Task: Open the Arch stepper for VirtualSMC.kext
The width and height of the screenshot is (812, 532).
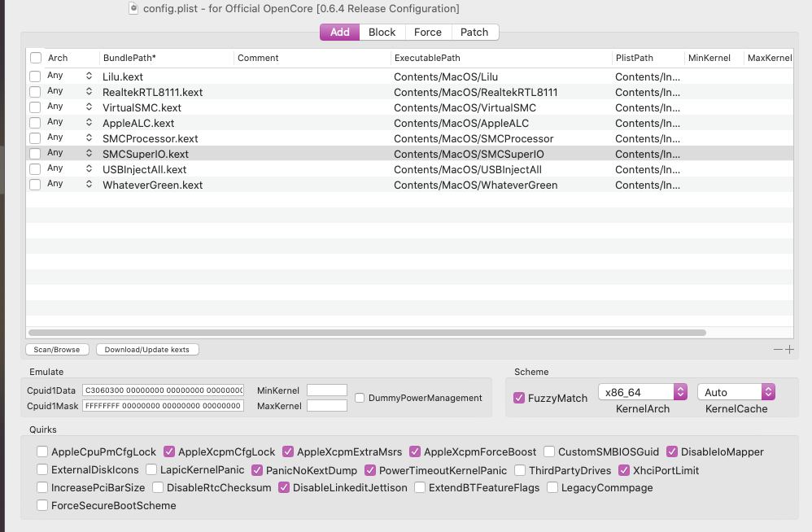Action: tap(89, 107)
